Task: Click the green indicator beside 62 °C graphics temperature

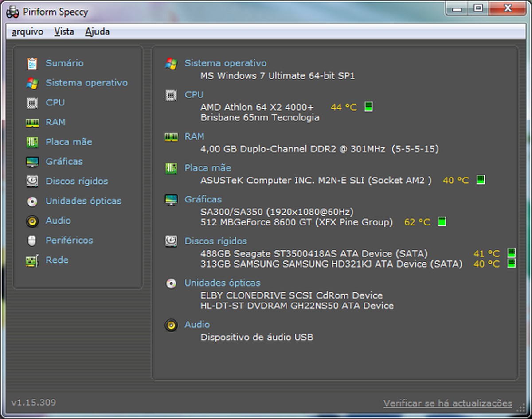Action: coord(442,222)
